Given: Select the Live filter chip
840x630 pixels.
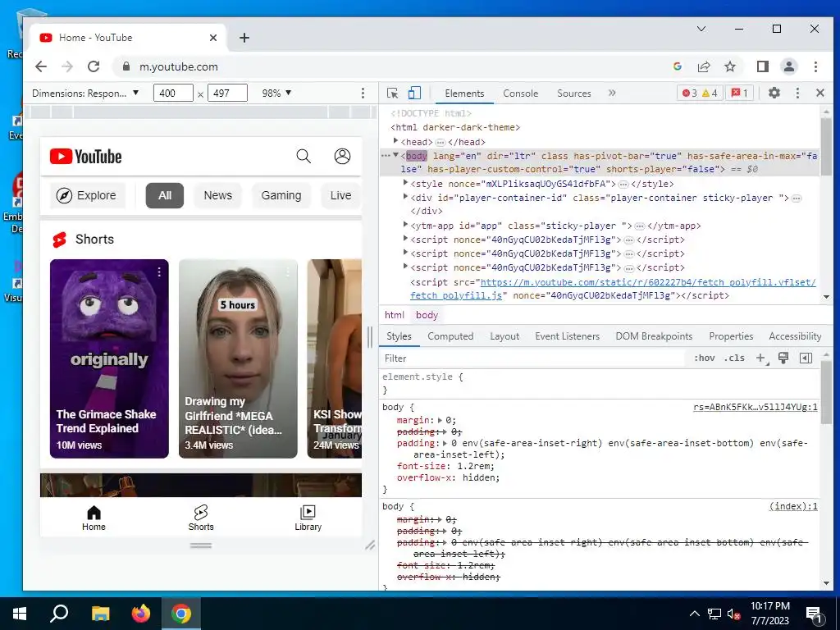Looking at the screenshot, I should tap(340, 195).
